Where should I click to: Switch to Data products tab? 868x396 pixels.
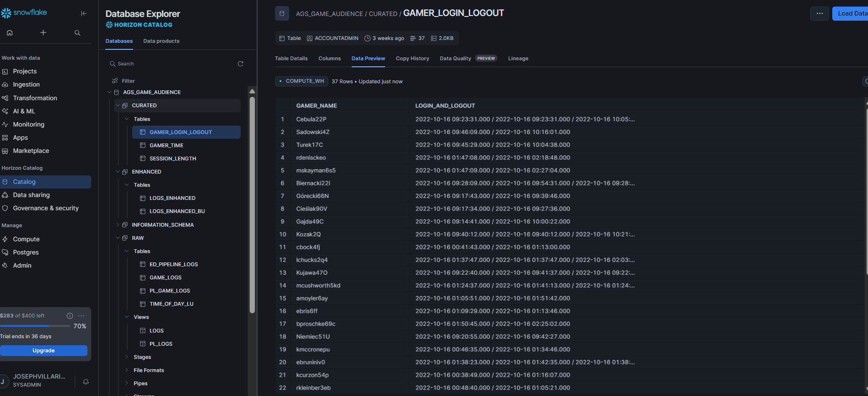[x=161, y=41]
